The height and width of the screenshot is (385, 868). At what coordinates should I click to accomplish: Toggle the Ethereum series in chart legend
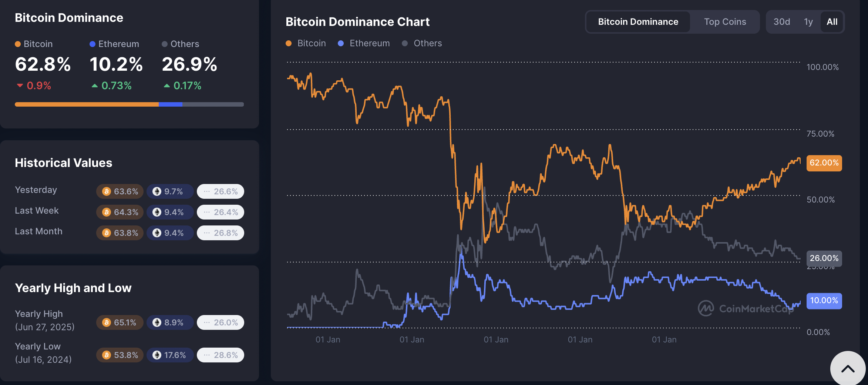(x=364, y=43)
